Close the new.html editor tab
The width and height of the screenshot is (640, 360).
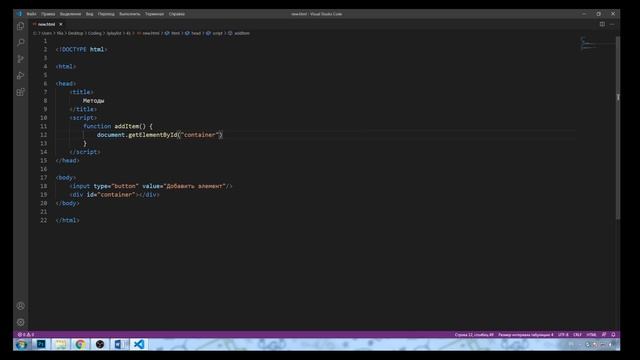click(60, 24)
